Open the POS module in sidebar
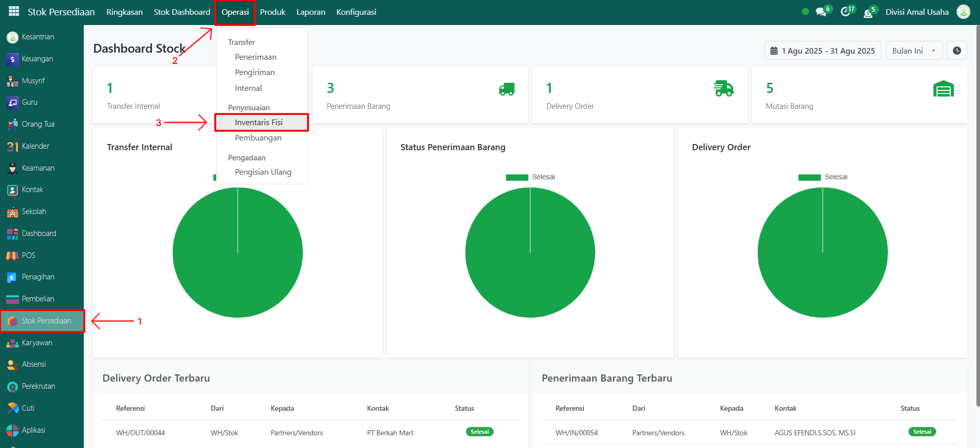The width and height of the screenshot is (980, 448). [x=28, y=255]
